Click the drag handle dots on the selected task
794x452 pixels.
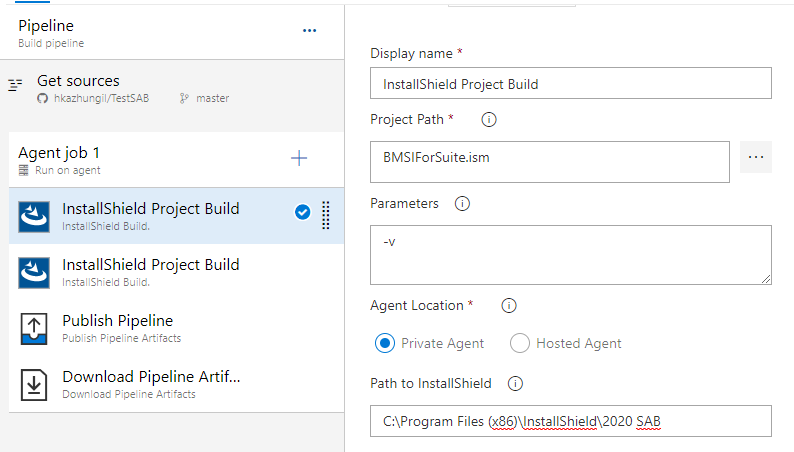(x=326, y=216)
